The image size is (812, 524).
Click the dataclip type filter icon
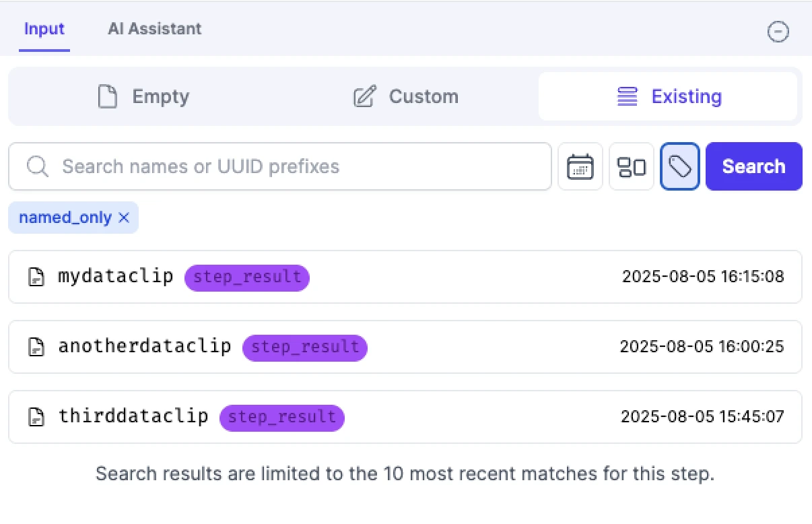click(x=632, y=166)
